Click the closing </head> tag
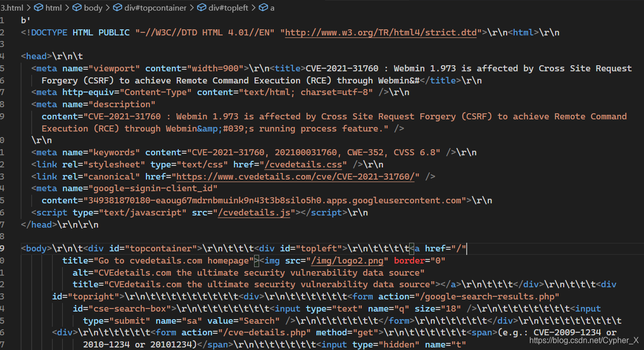 point(39,225)
